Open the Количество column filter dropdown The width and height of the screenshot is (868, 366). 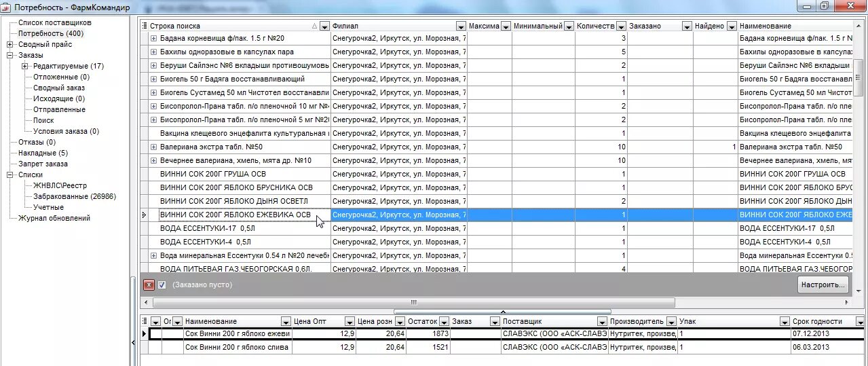point(620,26)
